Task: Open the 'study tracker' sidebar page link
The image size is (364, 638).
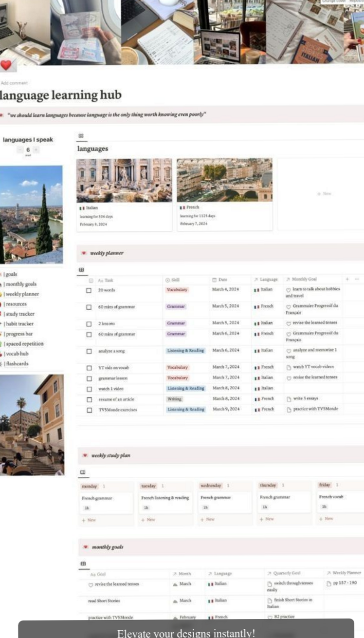Action: pos(19,314)
